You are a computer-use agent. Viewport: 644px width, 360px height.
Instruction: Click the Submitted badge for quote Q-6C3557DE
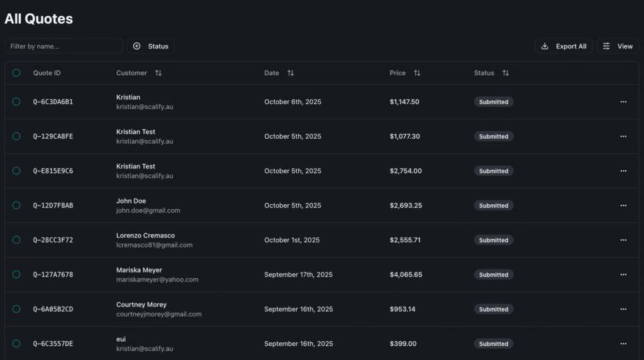(x=493, y=344)
